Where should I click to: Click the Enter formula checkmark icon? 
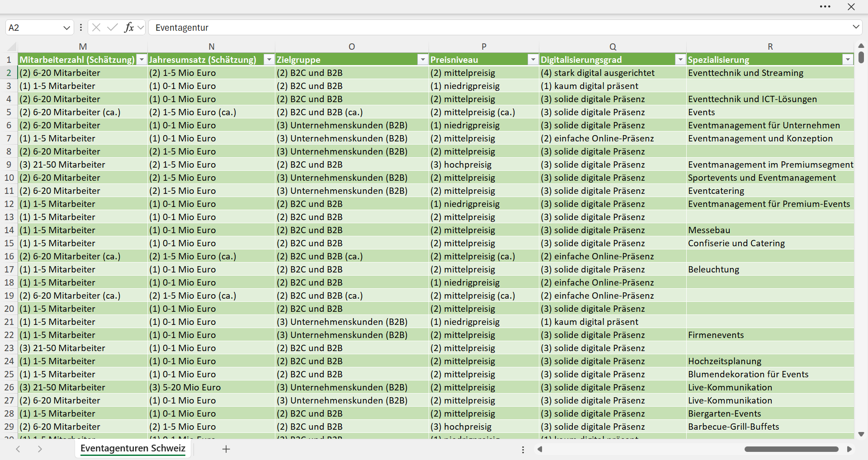(113, 28)
